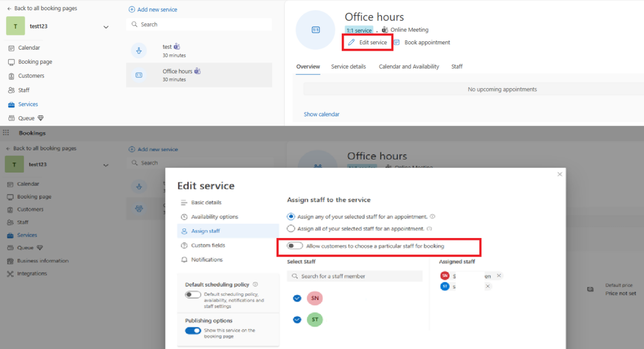Switch to the Service details tab

coord(349,67)
